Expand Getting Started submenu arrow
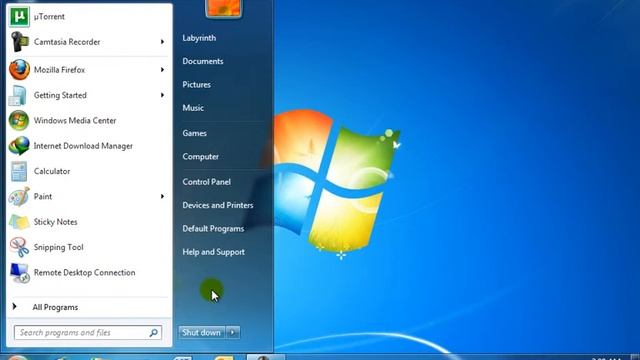 click(162, 95)
